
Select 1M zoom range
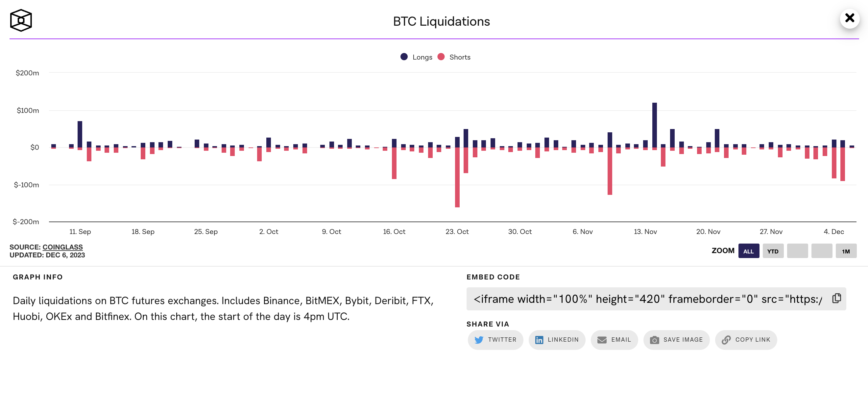[x=846, y=251]
